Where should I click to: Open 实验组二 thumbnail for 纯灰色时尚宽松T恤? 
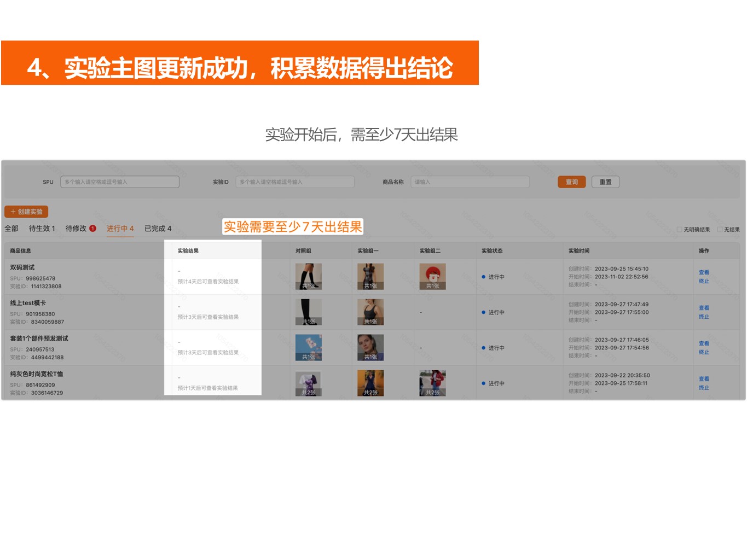[x=432, y=383]
